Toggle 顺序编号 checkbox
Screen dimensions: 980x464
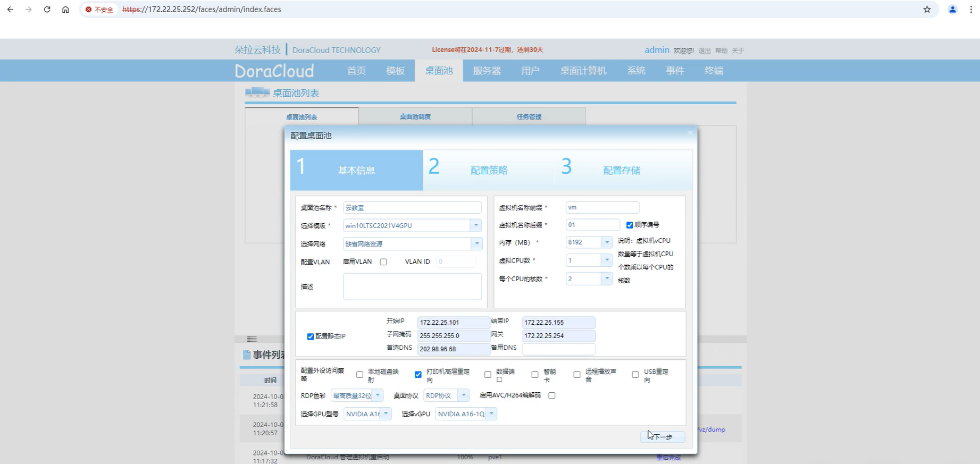click(x=630, y=225)
